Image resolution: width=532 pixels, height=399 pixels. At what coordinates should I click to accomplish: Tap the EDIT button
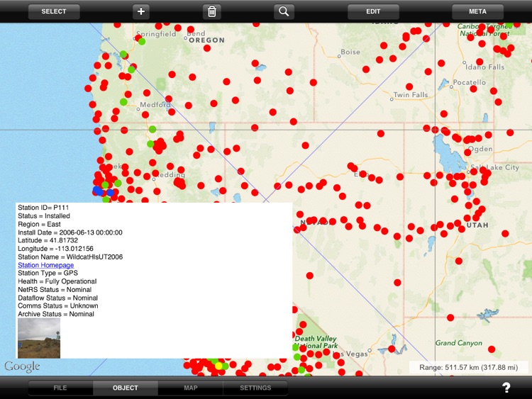[x=373, y=11]
